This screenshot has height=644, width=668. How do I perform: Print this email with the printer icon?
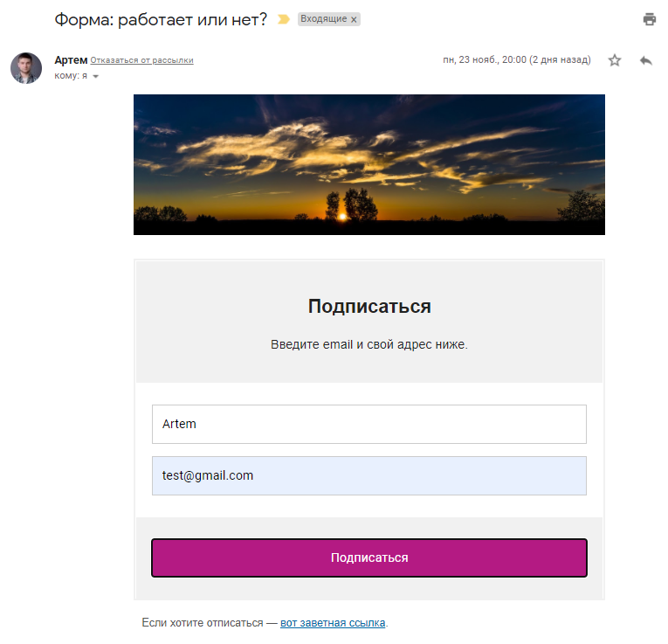(650, 19)
